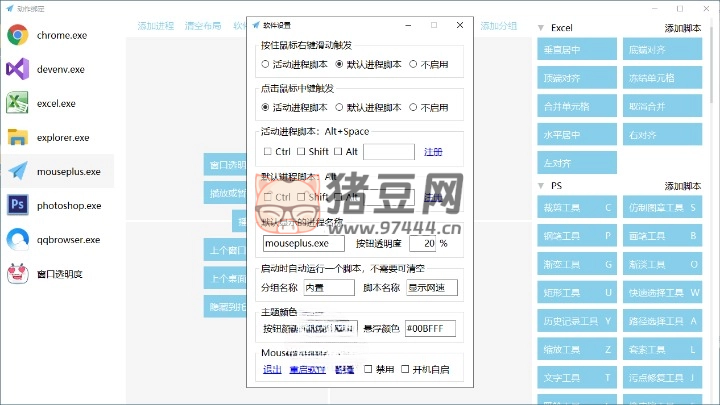Click the devenv.exe Visual Studio icon
Image resolution: width=720 pixels, height=405 pixels.
click(x=17, y=70)
